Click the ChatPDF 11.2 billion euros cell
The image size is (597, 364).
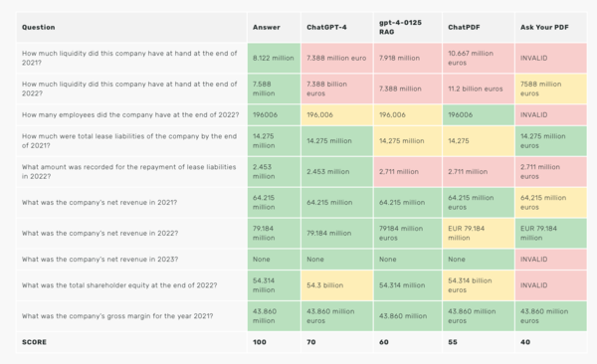(x=479, y=89)
